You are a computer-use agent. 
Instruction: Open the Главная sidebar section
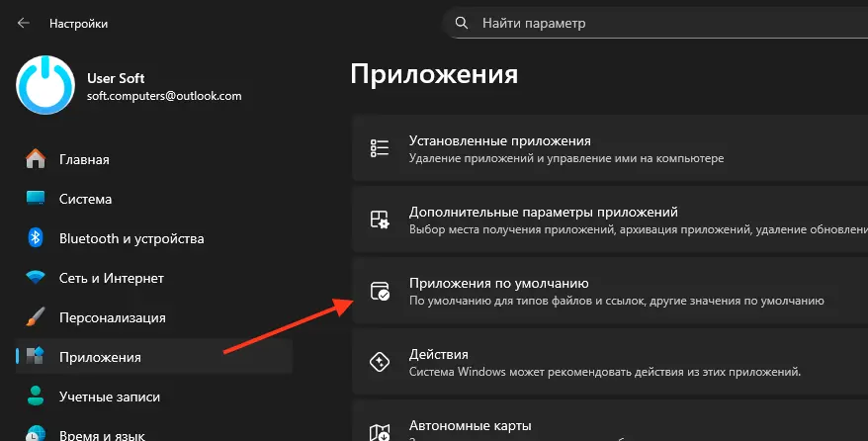(154, 159)
